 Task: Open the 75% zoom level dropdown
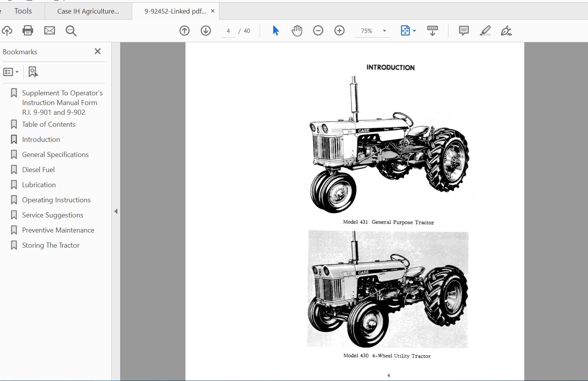pos(384,31)
